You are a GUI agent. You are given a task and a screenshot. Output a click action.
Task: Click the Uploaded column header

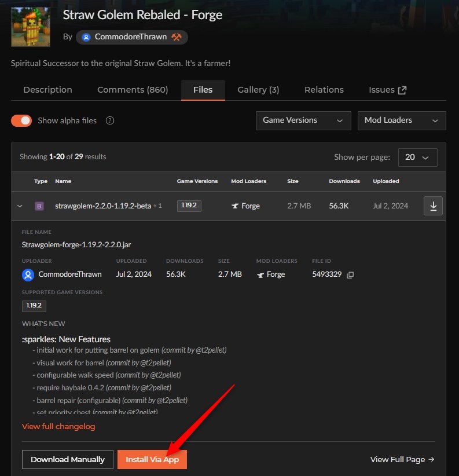(x=386, y=181)
